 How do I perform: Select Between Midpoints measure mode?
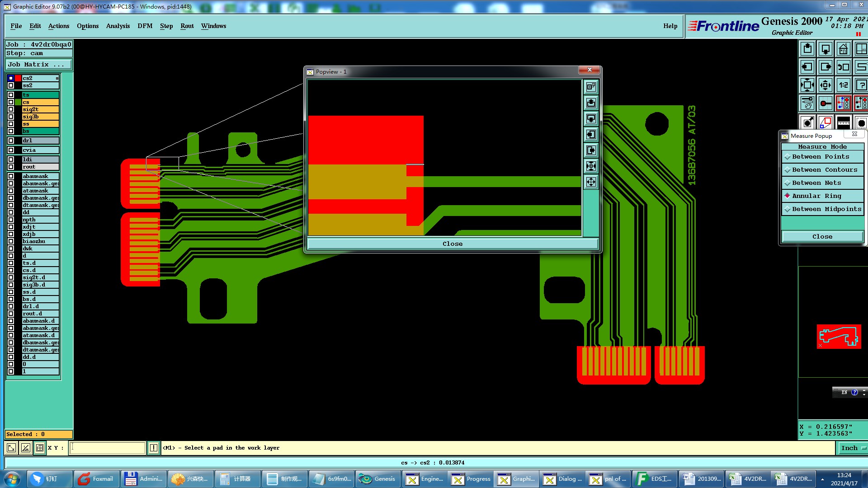[x=826, y=209]
